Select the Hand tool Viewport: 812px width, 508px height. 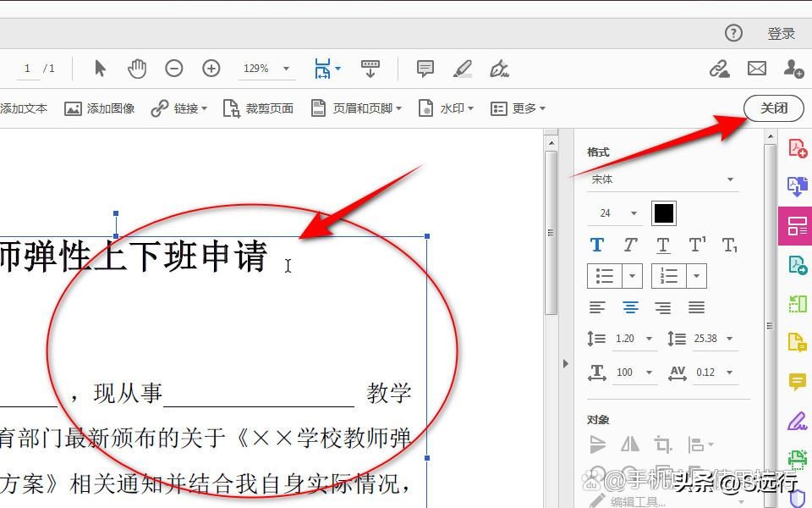(136, 69)
